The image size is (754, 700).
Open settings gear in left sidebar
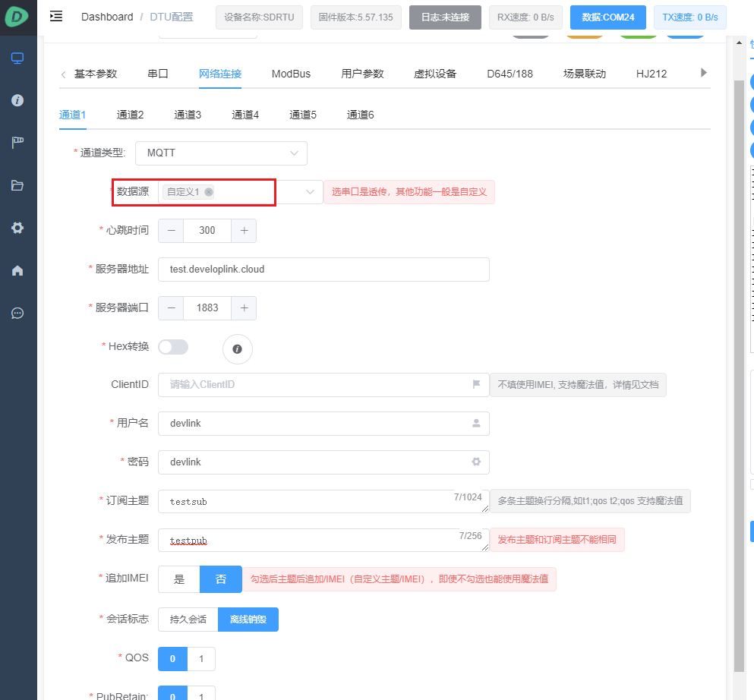(x=17, y=228)
